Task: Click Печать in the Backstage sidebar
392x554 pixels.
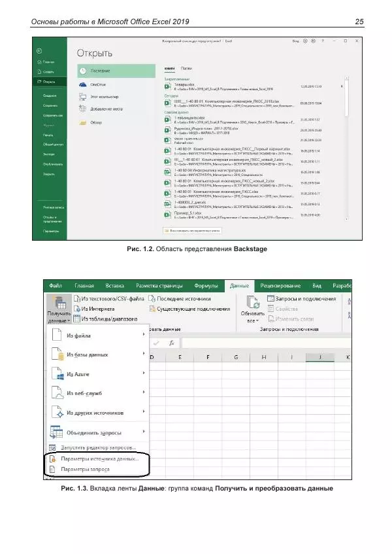Action: click(48, 135)
